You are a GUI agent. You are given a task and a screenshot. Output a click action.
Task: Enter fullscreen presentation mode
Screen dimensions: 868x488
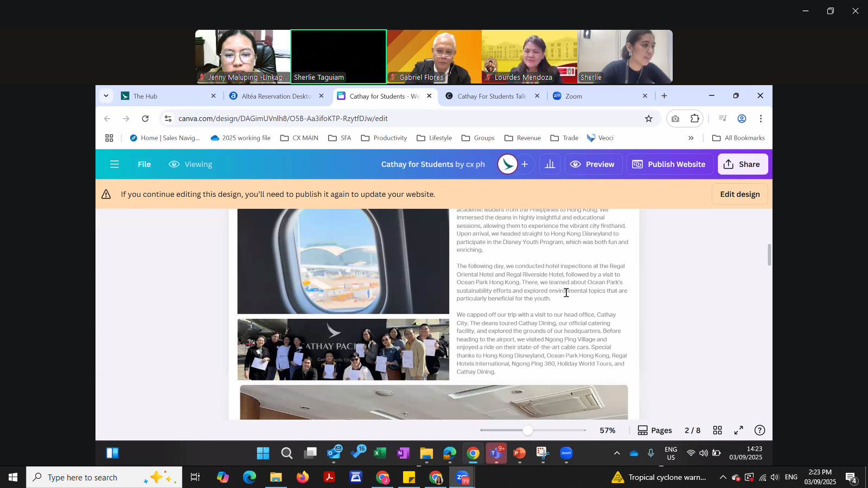tap(738, 430)
